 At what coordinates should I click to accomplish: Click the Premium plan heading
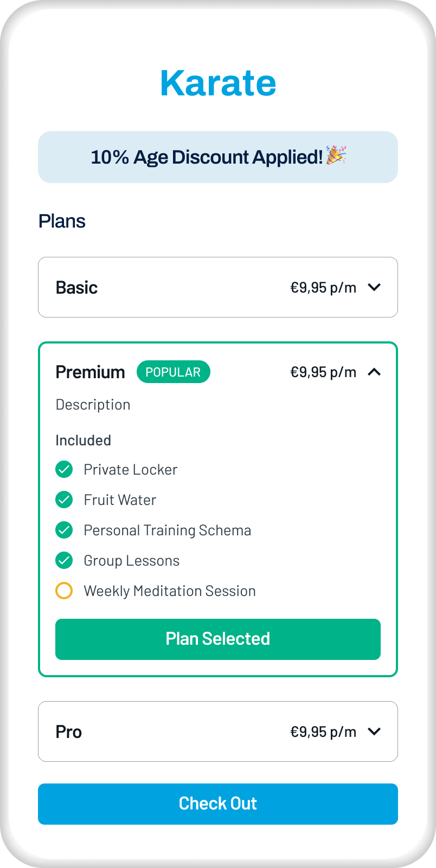tap(90, 372)
